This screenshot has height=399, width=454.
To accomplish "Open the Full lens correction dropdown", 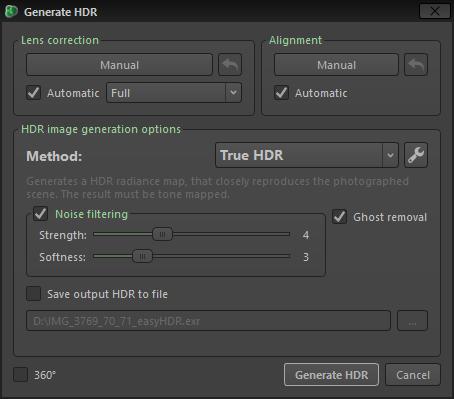I will click(x=174, y=93).
